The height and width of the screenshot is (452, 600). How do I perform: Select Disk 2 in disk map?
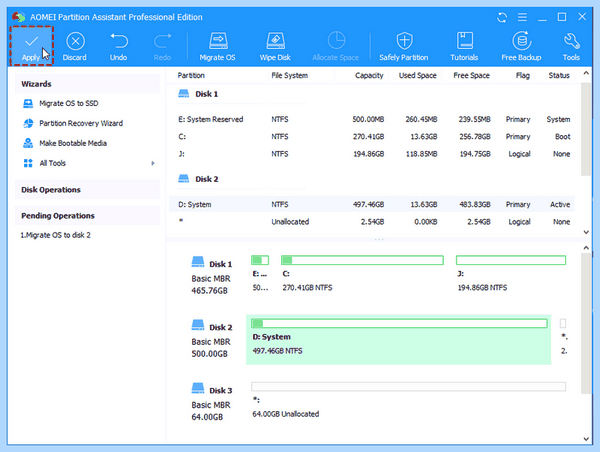click(x=212, y=339)
